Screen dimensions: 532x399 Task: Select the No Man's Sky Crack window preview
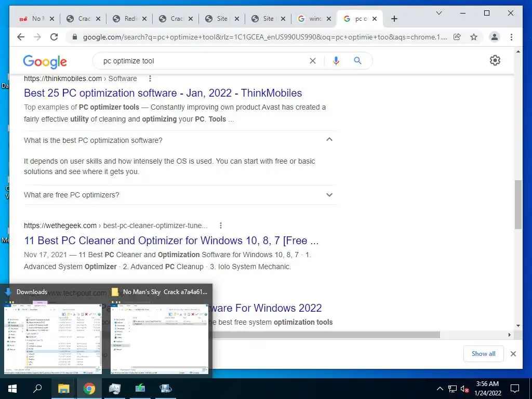click(x=159, y=339)
